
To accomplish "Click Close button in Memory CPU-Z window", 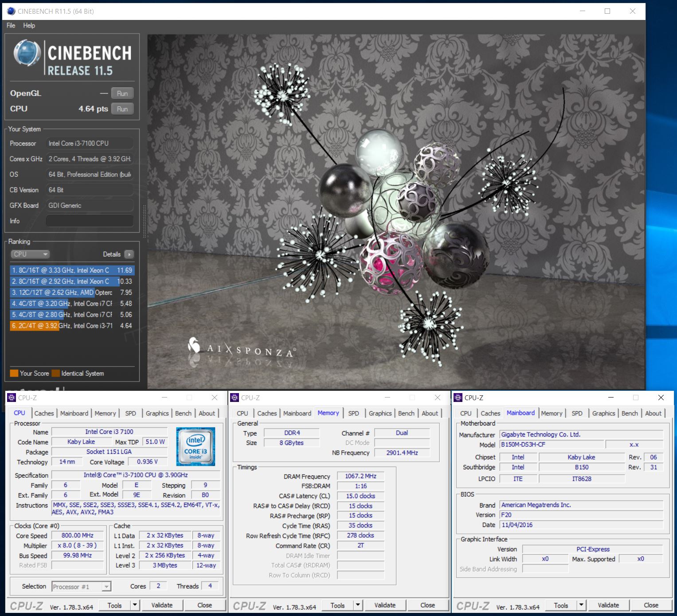I will coord(428,605).
